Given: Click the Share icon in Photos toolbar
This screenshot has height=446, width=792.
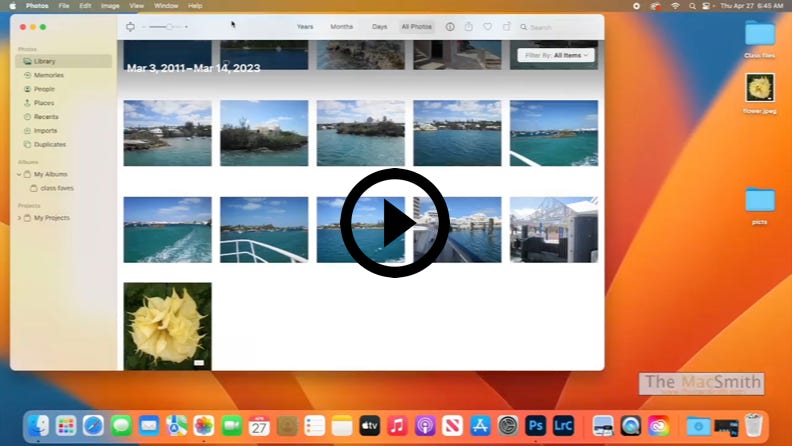Looking at the screenshot, I should (x=469, y=26).
